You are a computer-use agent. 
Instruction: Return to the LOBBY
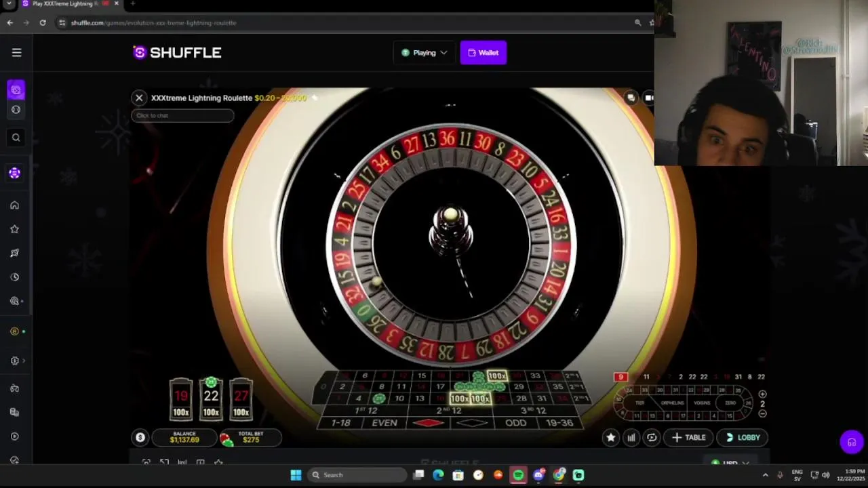(743, 438)
